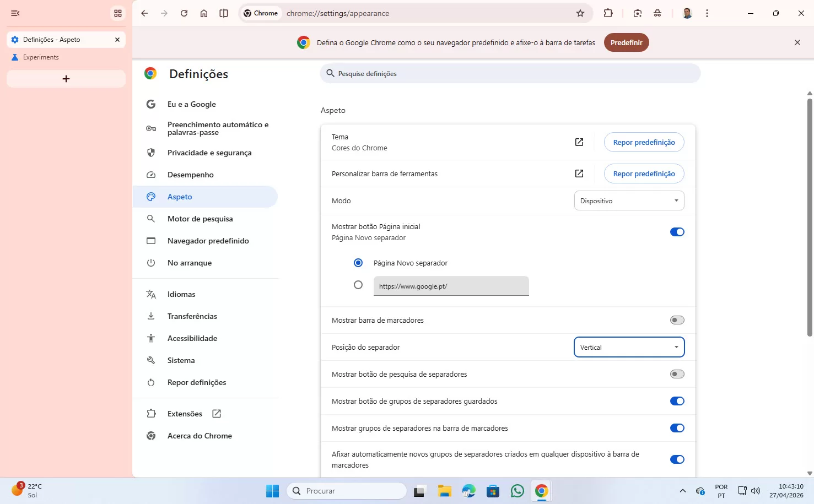This screenshot has height=504, width=814.
Task: Collapse the vertical tabs sidebar
Action: [x=15, y=13]
